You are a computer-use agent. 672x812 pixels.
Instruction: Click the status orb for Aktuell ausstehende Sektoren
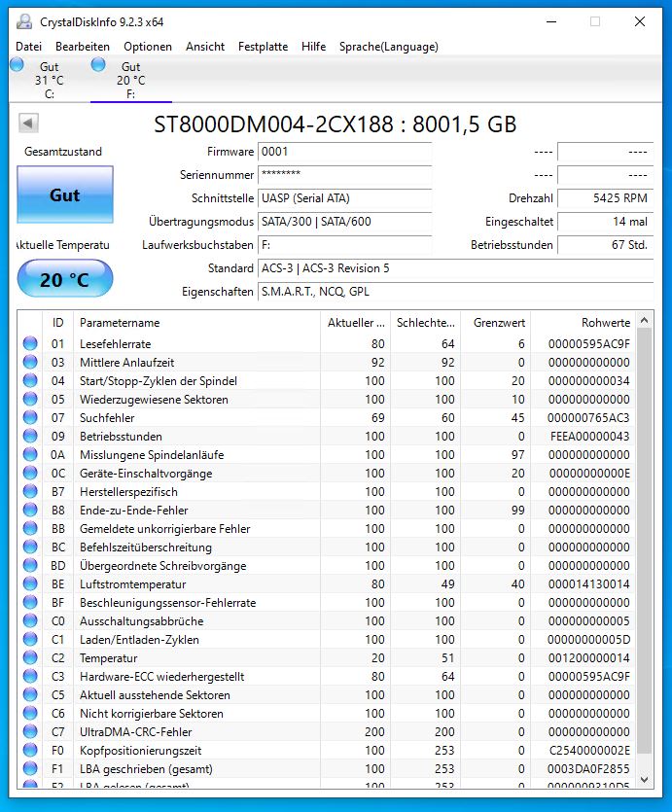click(x=30, y=694)
